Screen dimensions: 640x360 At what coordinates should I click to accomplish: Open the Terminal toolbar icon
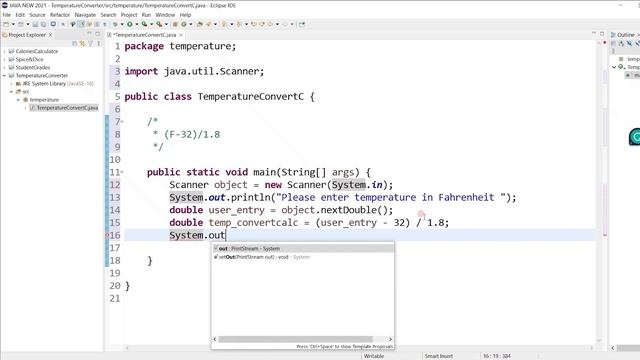coord(53,24)
